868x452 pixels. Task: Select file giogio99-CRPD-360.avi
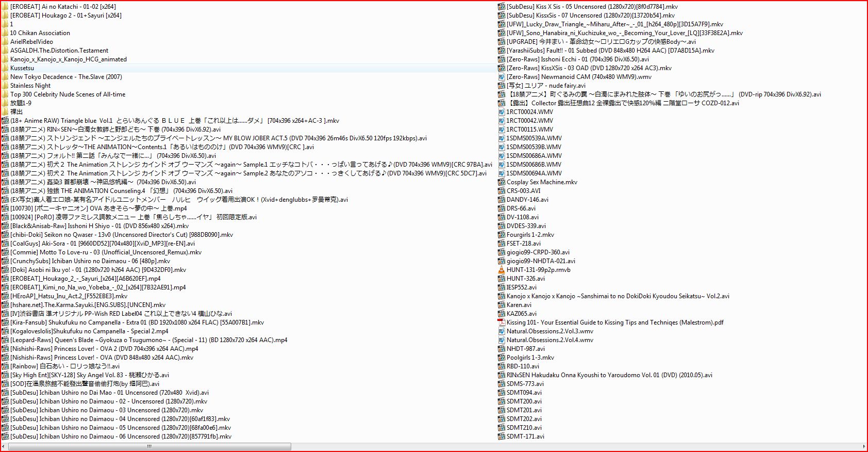point(538,252)
